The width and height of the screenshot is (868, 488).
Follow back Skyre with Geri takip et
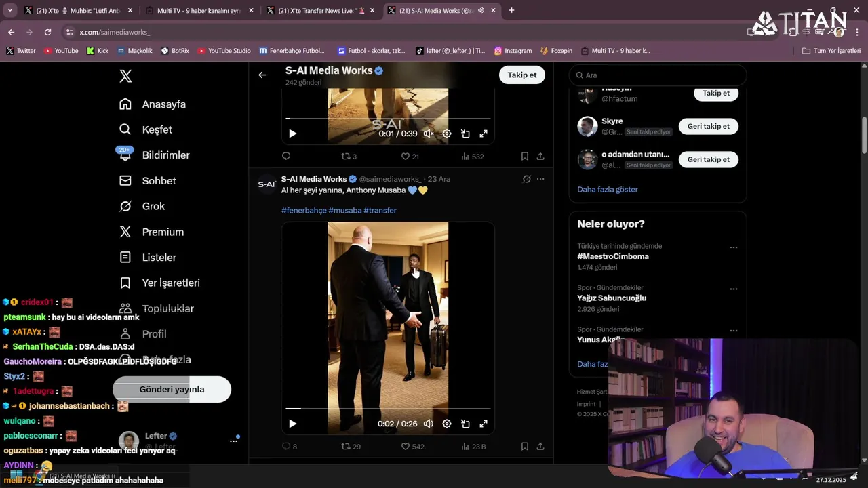[x=709, y=126]
